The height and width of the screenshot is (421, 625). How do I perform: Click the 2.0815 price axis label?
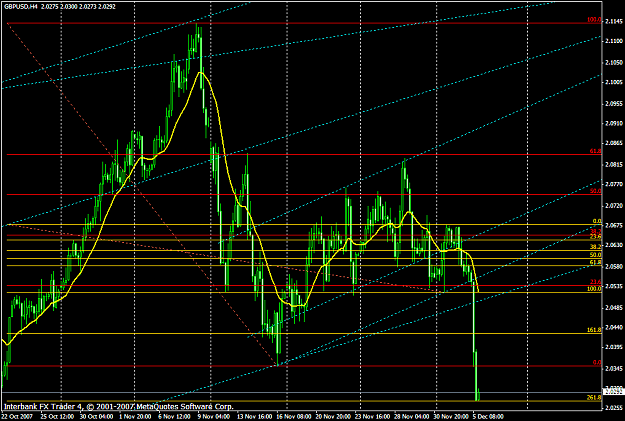(614, 164)
